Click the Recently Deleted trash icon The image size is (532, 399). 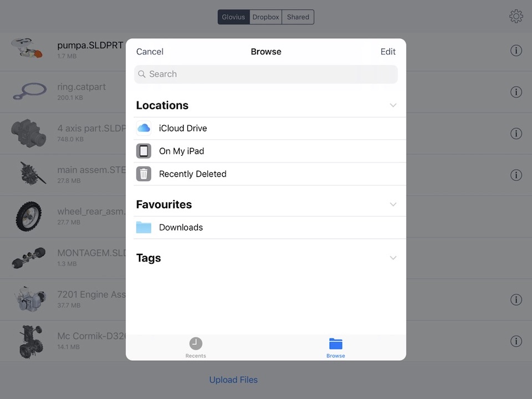144,173
